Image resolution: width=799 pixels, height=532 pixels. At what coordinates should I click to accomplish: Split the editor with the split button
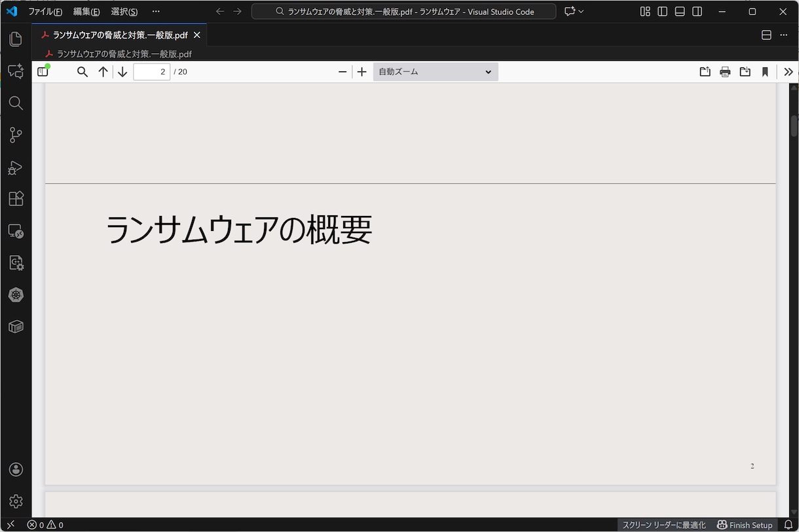click(x=766, y=35)
